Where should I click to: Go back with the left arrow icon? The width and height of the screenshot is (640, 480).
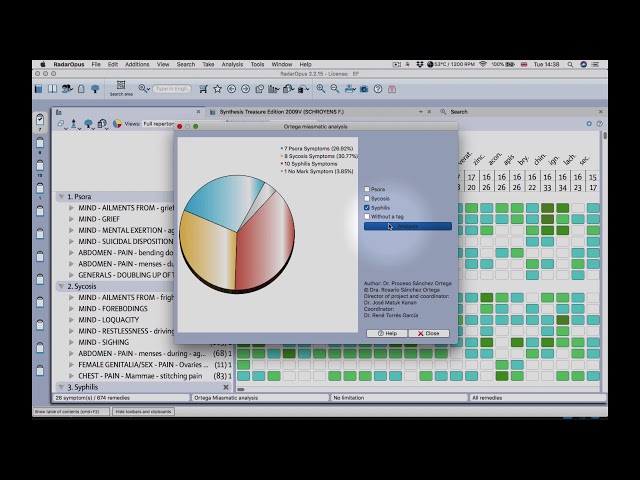point(231,89)
